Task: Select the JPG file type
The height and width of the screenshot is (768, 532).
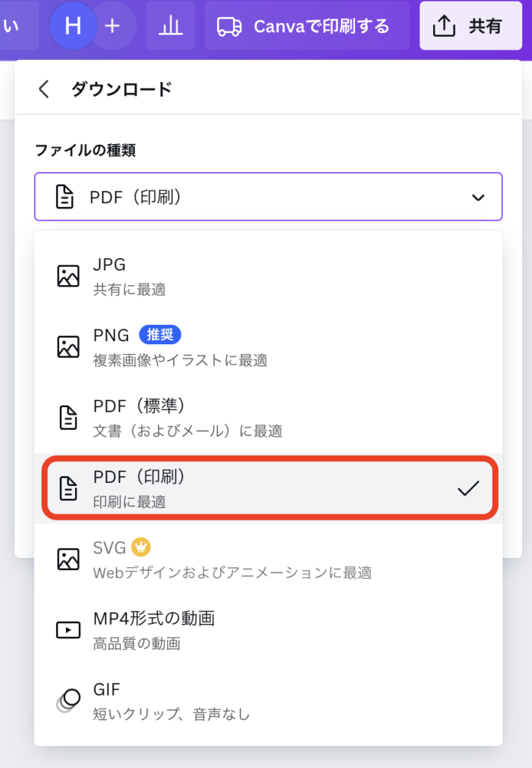Action: point(267,275)
